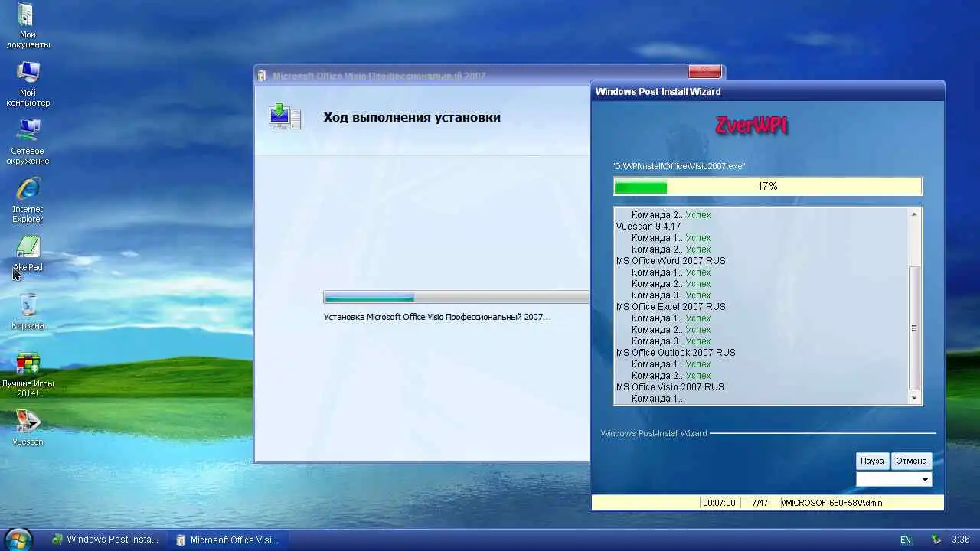Click the MICROSOF-660F58\Admin status field
980x551 pixels.
(x=861, y=503)
